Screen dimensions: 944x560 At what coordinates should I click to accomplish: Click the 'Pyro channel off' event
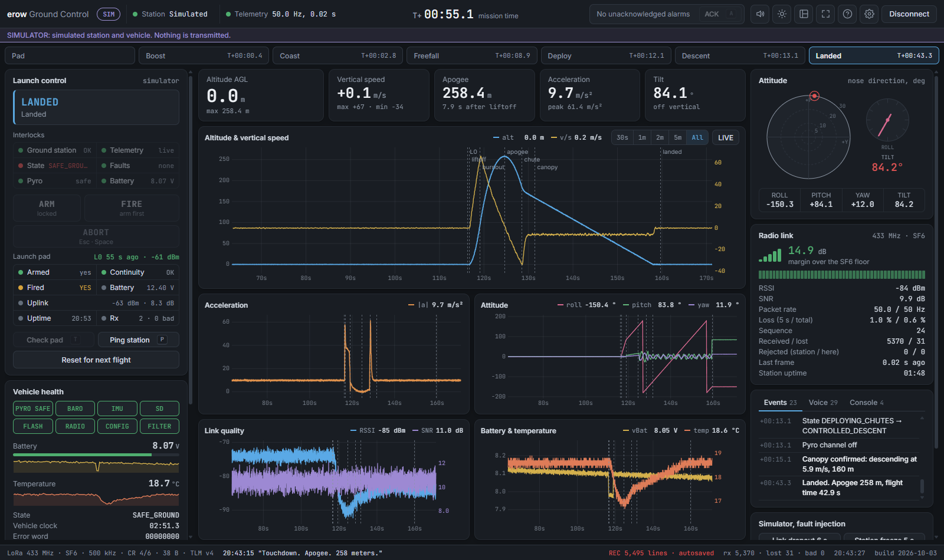point(838,445)
